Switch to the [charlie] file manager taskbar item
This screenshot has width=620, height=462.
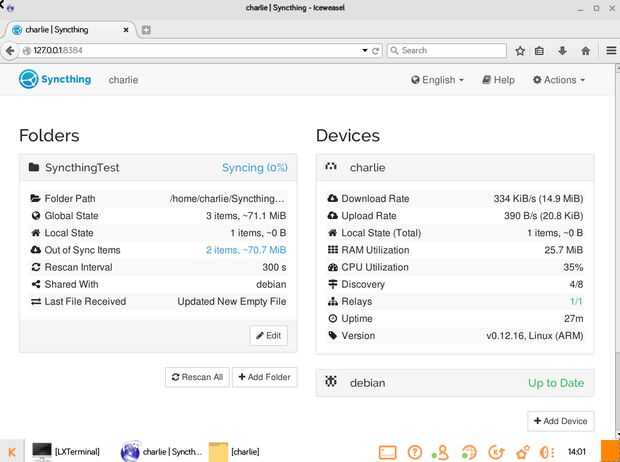click(x=234, y=451)
